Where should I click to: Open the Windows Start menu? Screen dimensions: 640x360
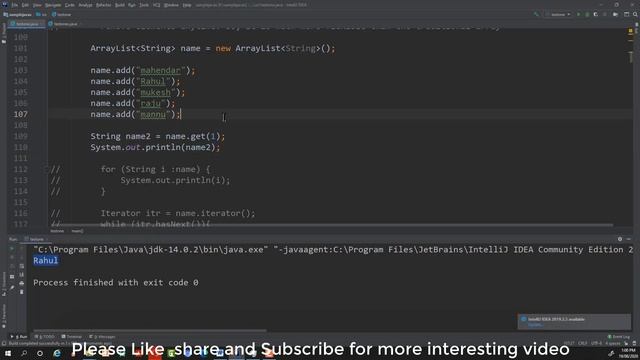pos(8,353)
